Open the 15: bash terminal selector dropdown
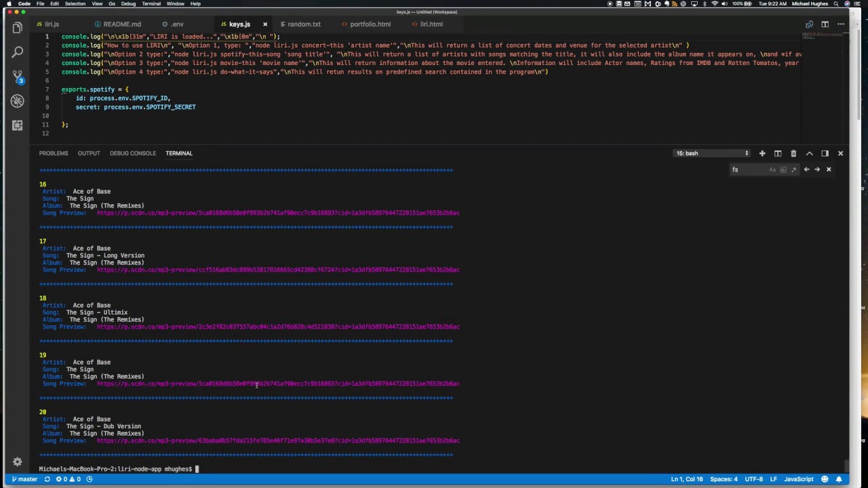This screenshot has width=868, height=488. pos(712,153)
